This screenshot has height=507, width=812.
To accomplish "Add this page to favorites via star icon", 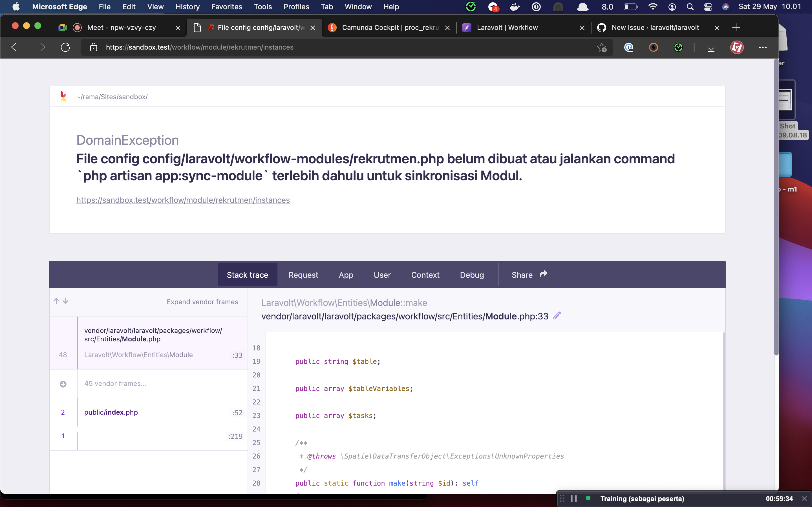I will (602, 47).
